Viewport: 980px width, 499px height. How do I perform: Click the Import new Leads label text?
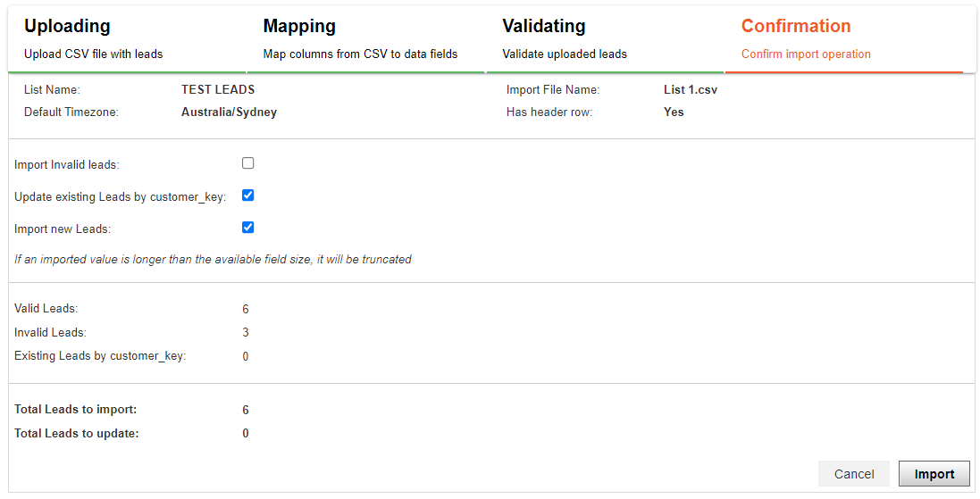[x=63, y=229]
